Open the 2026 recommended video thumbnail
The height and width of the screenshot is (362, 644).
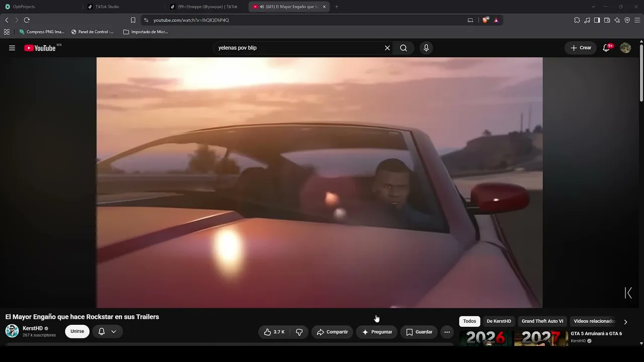[x=486, y=338]
